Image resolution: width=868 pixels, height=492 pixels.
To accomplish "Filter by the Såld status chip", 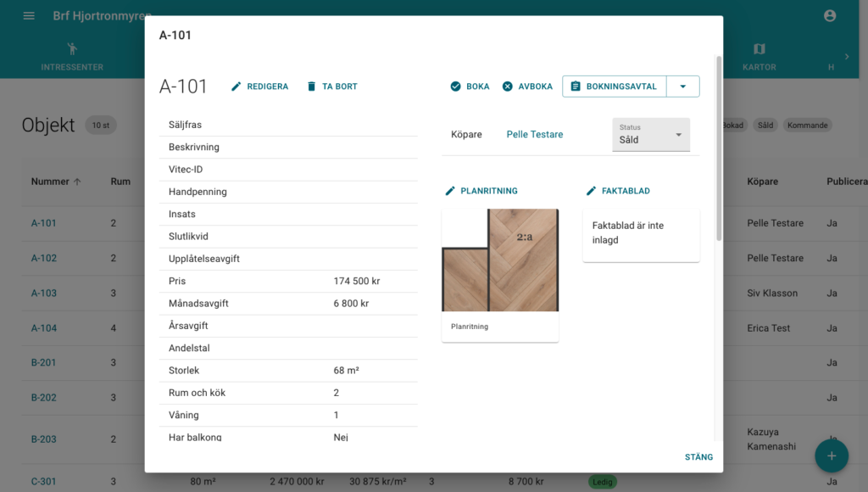I will click(x=765, y=126).
